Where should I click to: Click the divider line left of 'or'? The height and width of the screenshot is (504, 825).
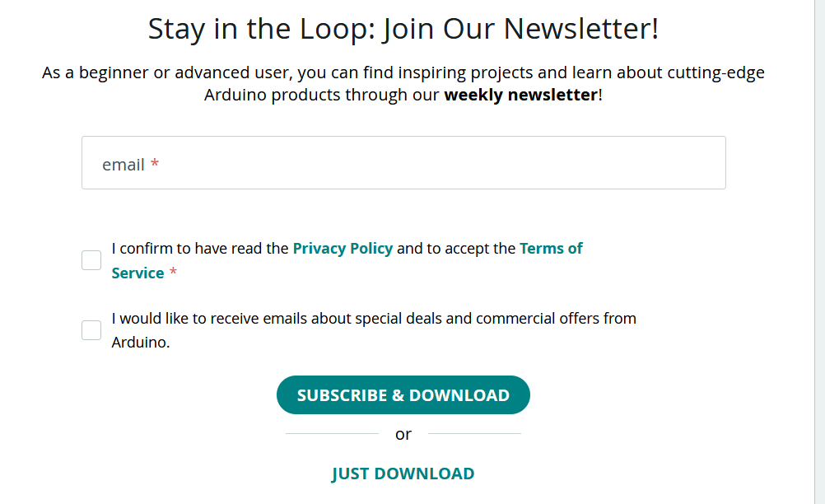[x=331, y=433]
